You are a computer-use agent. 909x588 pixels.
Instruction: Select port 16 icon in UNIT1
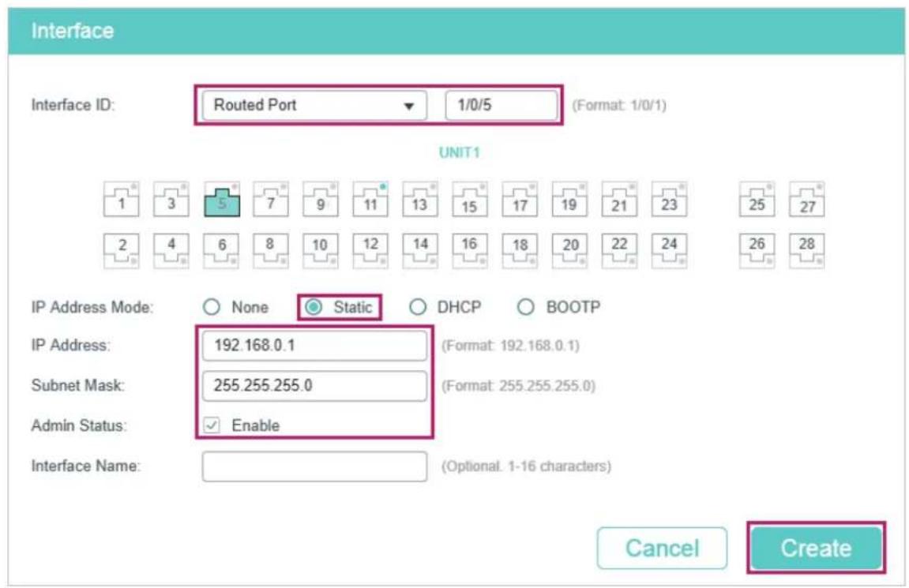[x=470, y=251]
